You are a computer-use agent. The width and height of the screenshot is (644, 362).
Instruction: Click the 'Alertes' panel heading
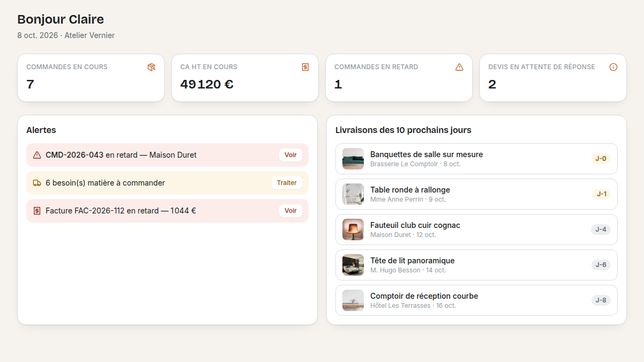click(41, 130)
